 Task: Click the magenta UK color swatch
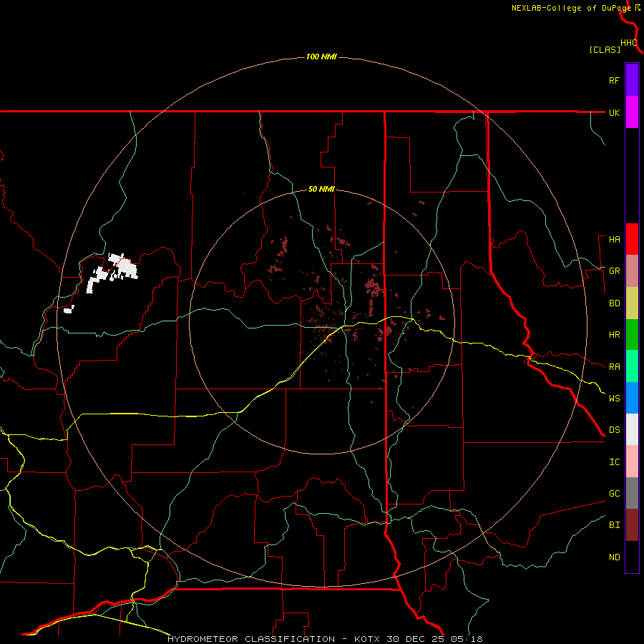point(632,112)
